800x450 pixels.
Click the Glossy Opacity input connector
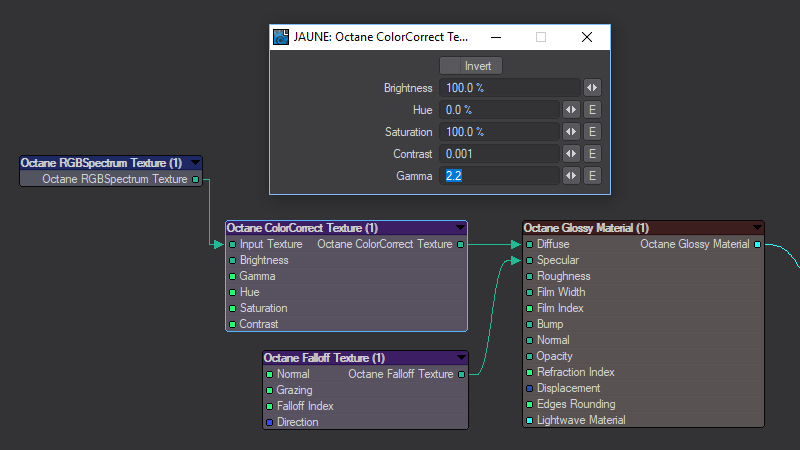click(530, 356)
